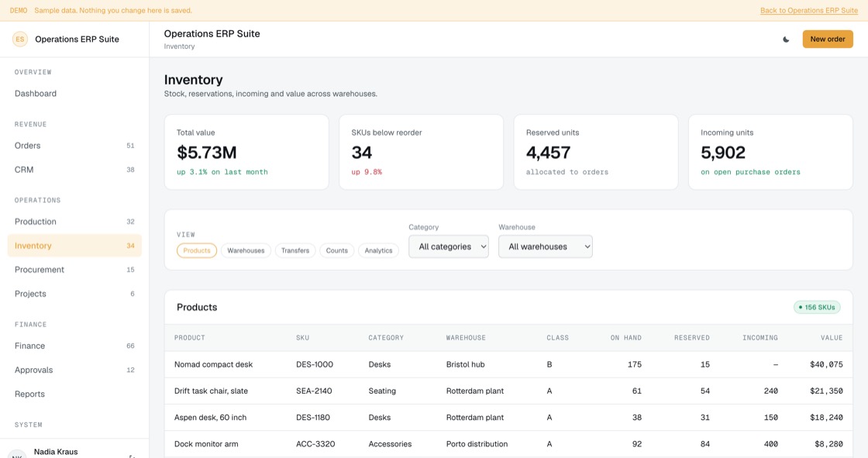Click the ON HAND column header
The image size is (868, 458).
point(626,338)
